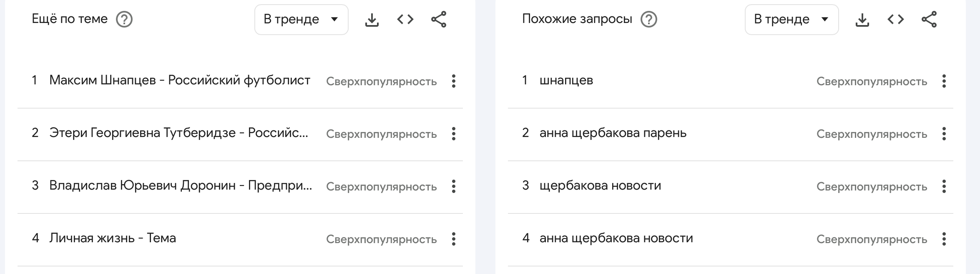Share the 'Похожие запросы' widget
This screenshot has height=274, width=980.
coord(929,20)
